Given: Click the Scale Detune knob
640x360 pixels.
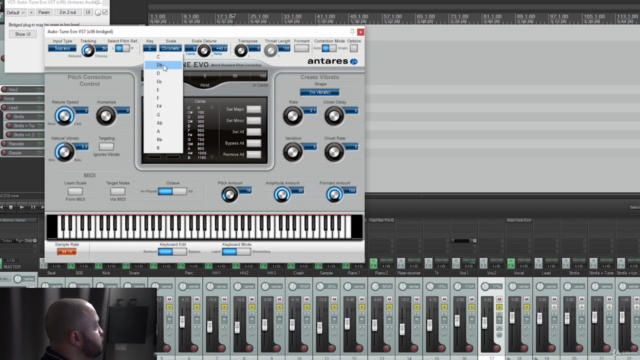Looking at the screenshot, I should pos(204,51).
